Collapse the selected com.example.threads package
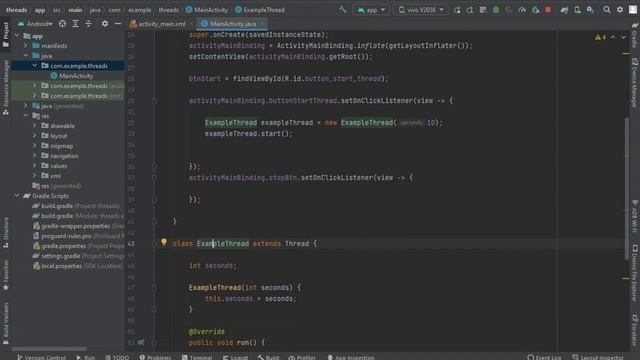 click(x=35, y=66)
